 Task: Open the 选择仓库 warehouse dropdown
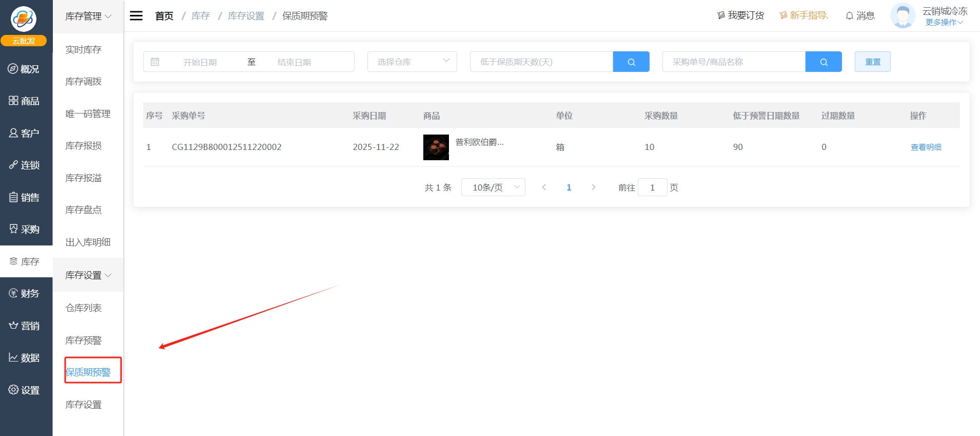(x=412, y=62)
